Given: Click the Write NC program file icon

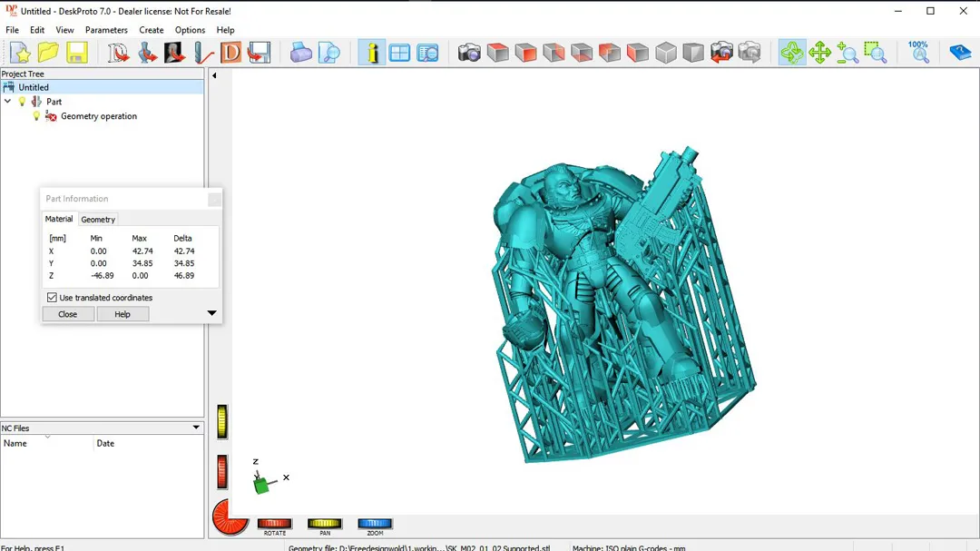Looking at the screenshot, I should click(x=259, y=53).
